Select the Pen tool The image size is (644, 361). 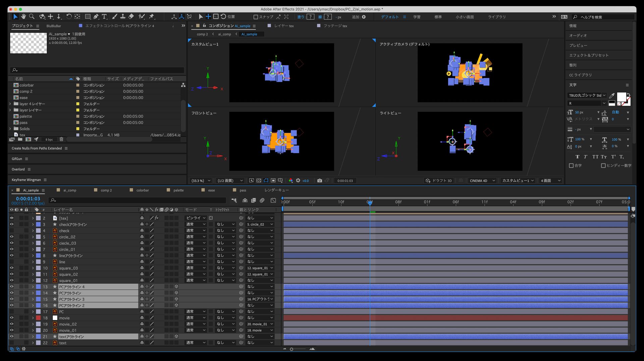(x=96, y=16)
